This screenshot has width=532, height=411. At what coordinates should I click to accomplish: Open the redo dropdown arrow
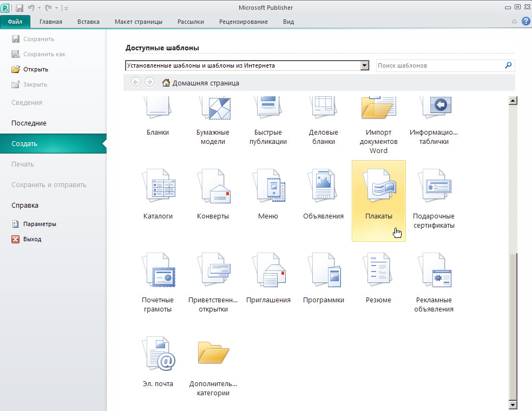coord(57,8)
